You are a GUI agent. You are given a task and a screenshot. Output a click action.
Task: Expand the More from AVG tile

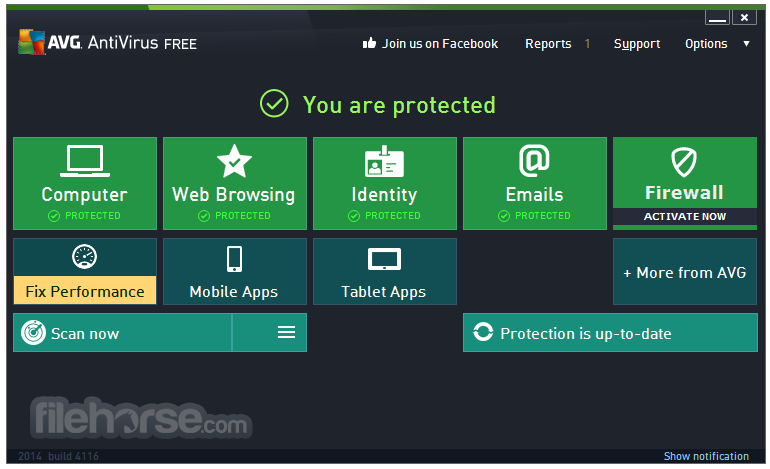coord(684,272)
